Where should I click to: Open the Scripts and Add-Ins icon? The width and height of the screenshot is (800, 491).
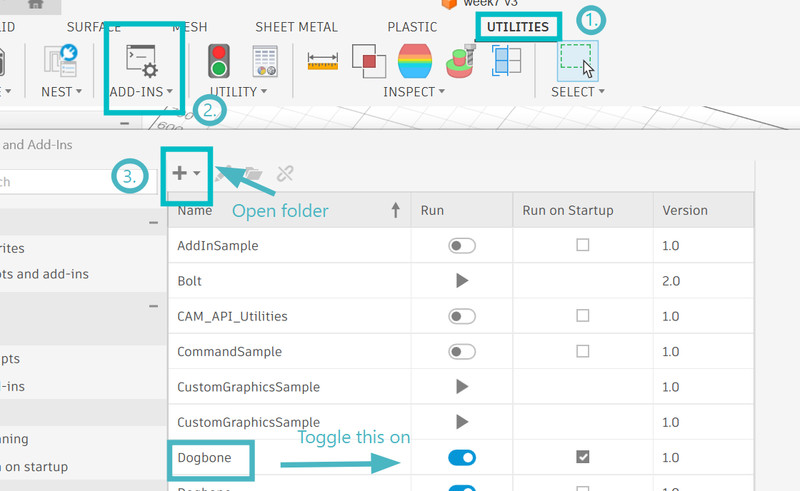pos(141,61)
